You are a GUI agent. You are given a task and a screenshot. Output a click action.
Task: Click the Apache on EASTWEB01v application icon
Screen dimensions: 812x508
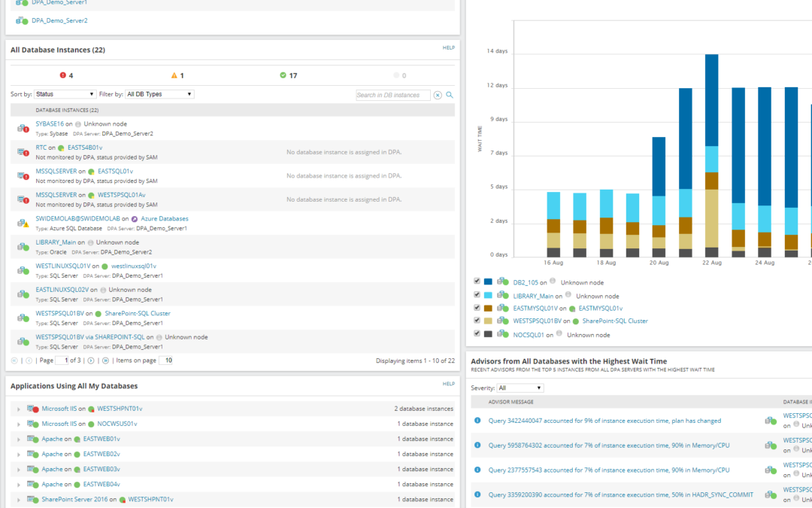(33, 439)
